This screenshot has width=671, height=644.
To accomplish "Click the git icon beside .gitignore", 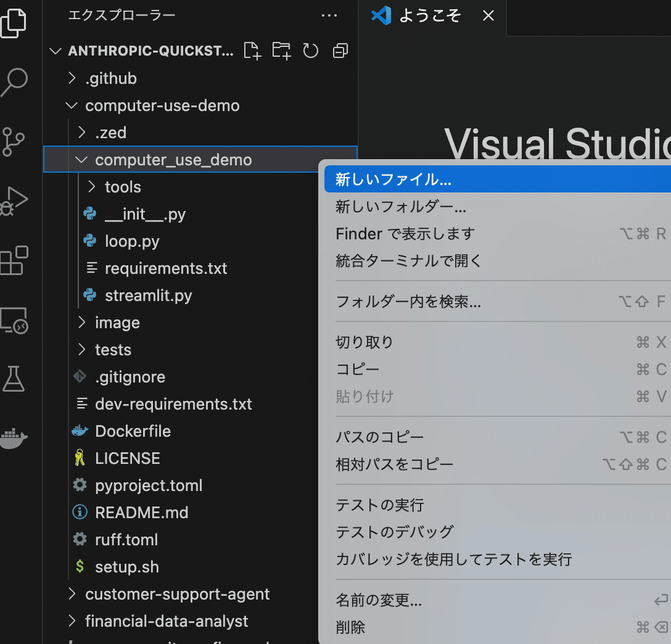I will [80, 376].
